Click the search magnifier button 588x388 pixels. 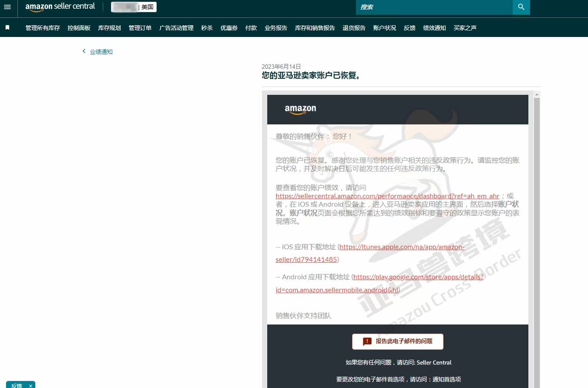point(521,7)
